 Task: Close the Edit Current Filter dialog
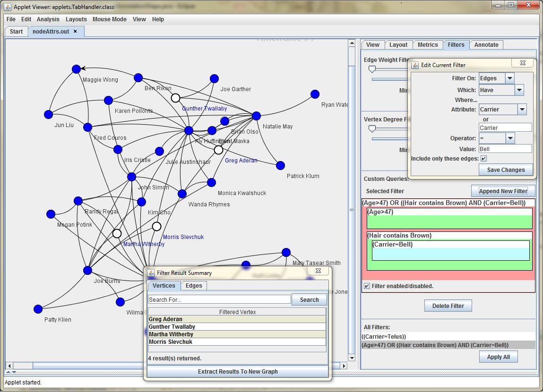[x=523, y=63]
